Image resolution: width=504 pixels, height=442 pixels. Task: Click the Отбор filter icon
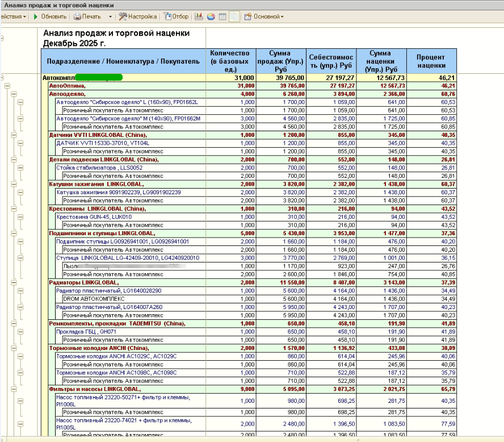point(167,16)
